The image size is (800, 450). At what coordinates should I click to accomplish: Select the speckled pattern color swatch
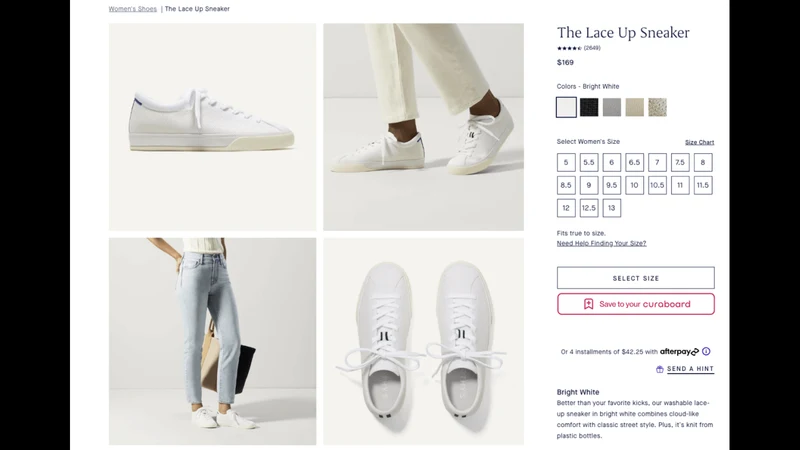(658, 107)
